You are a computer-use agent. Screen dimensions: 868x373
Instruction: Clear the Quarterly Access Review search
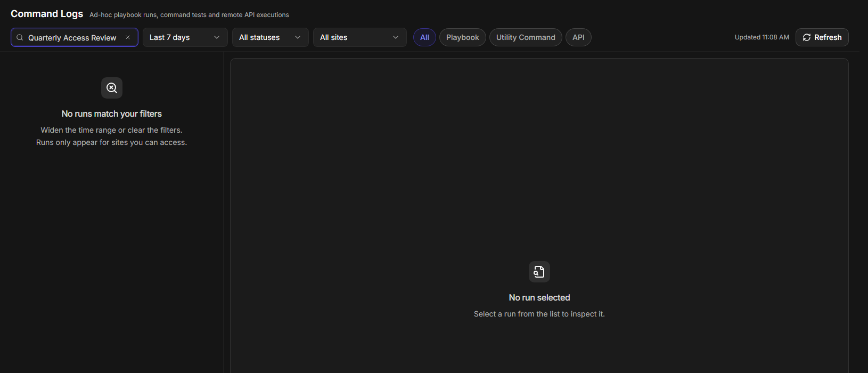click(128, 37)
